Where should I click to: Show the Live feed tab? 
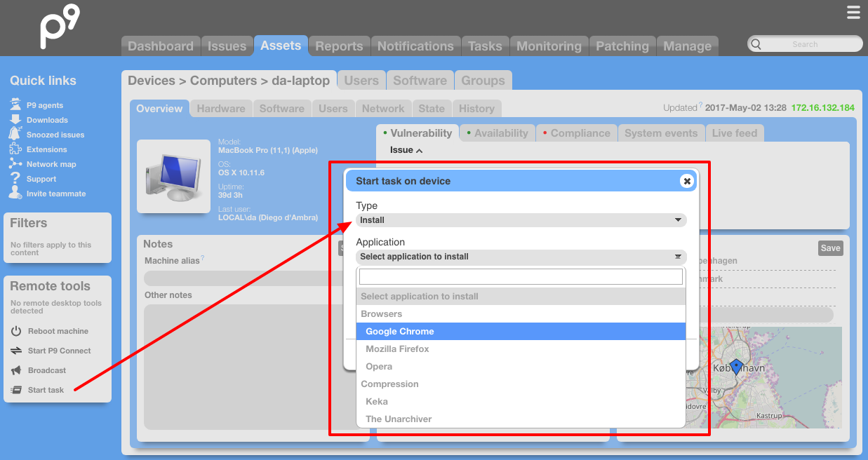point(735,133)
